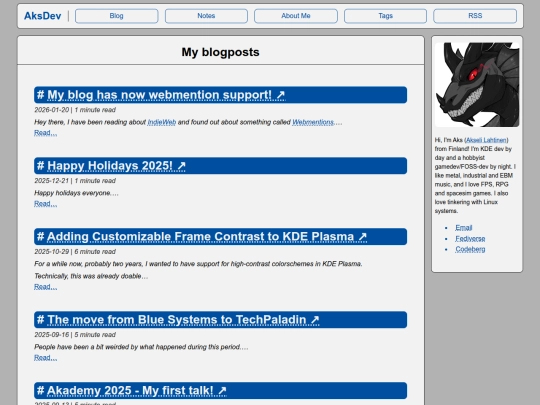
Task: Click the '2026-01-20 | 1 minute read' date line
Action: tap(75, 110)
